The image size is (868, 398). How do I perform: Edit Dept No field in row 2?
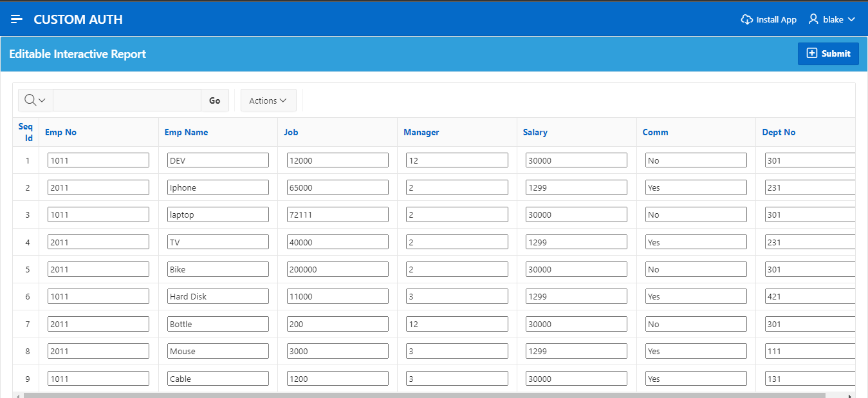point(810,187)
